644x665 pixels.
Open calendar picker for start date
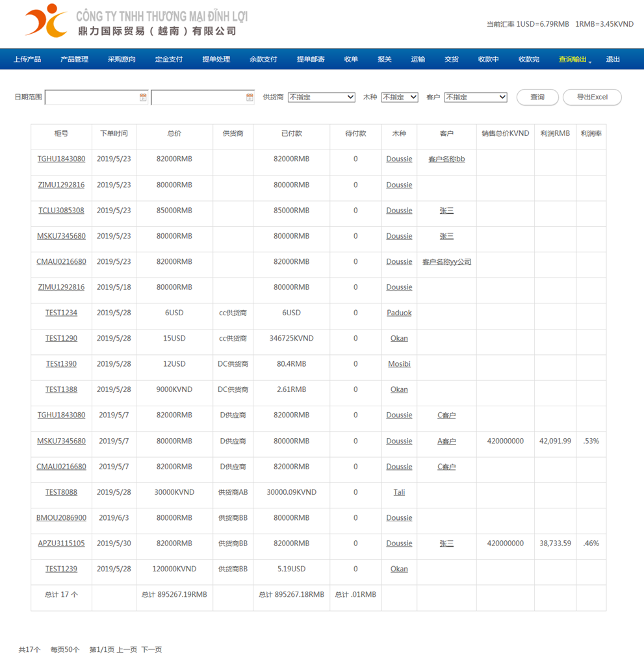pos(143,98)
